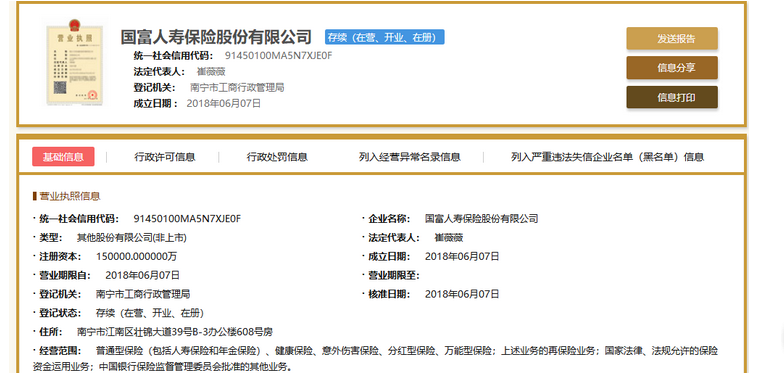The height and width of the screenshot is (381, 784).
Task: Click header establishment date 2018年06月07日
Action: tap(224, 104)
